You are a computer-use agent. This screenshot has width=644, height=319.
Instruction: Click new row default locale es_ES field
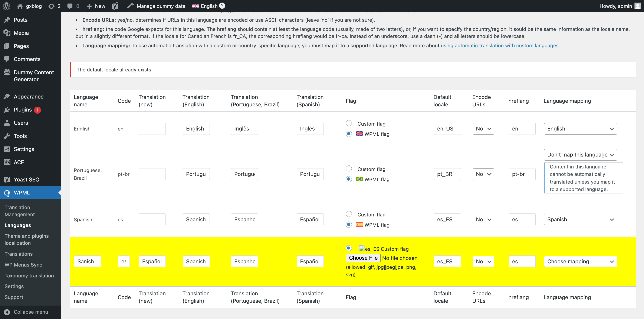click(x=447, y=261)
